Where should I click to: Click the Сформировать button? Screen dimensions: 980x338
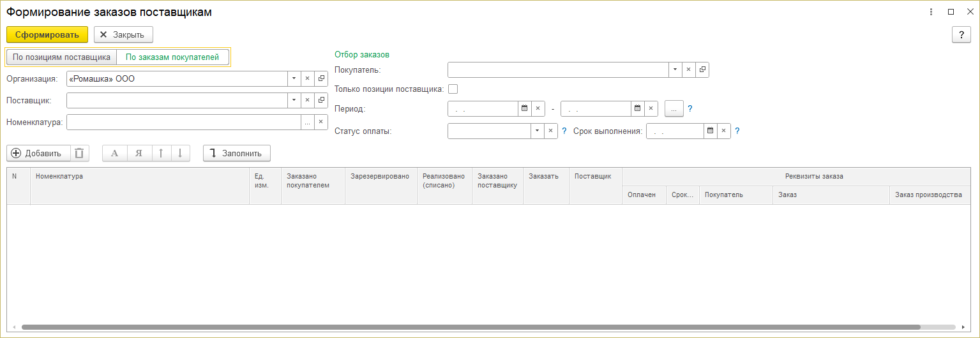coord(47,34)
